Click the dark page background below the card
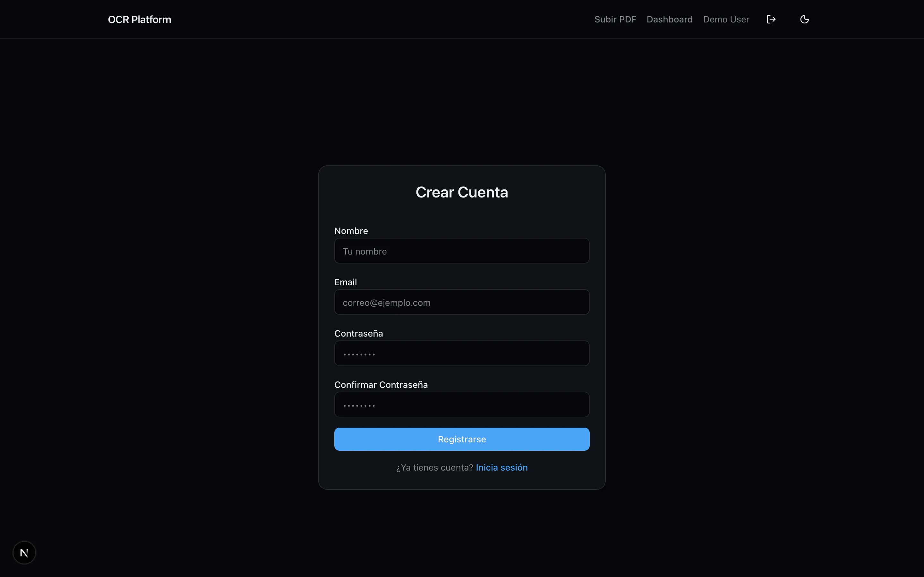Screen dimensions: 924x577 point(462,534)
